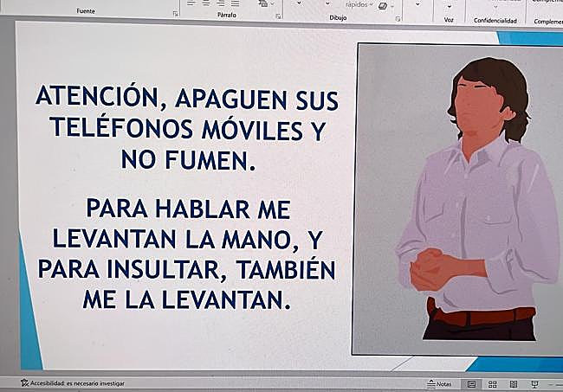Open the shape effects dropdown arrow
563x392 pixels.
392,6
